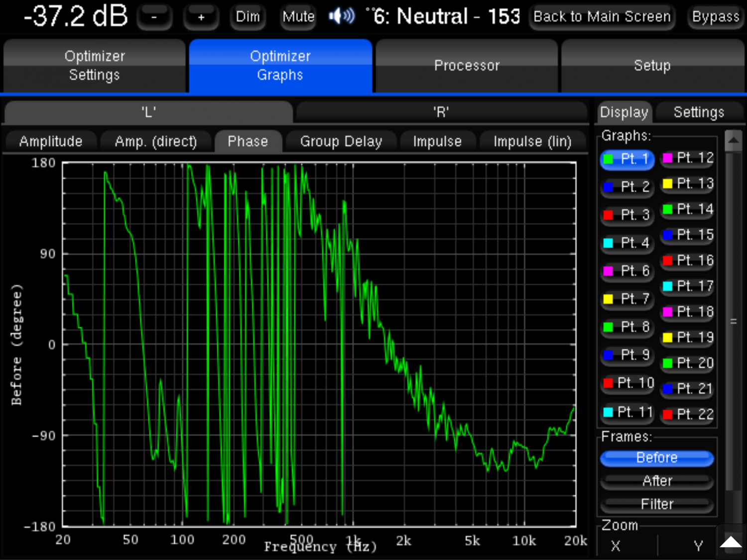The height and width of the screenshot is (560, 747).
Task: Toggle Pt. 2 graph
Action: coord(627,187)
